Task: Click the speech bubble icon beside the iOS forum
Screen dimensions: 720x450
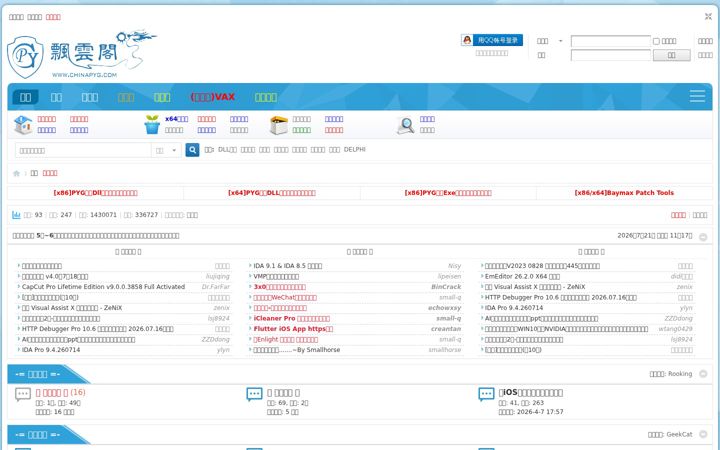Action: click(x=486, y=394)
